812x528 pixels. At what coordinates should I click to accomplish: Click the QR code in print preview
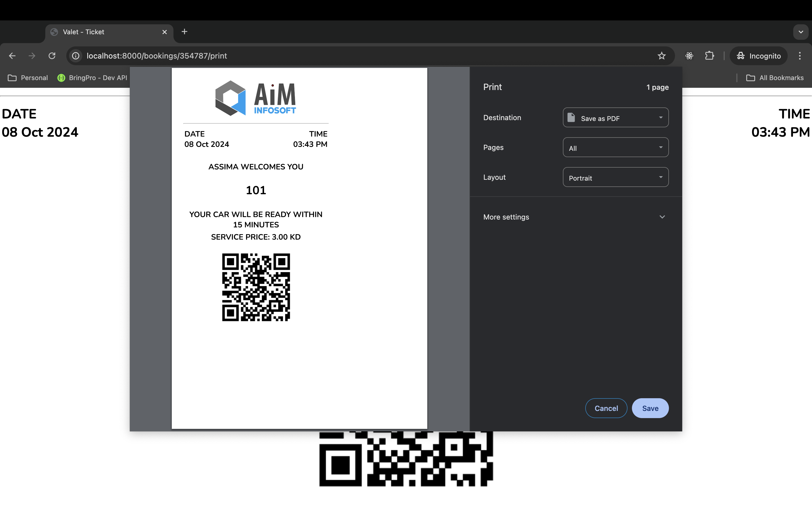pyautogui.click(x=256, y=287)
